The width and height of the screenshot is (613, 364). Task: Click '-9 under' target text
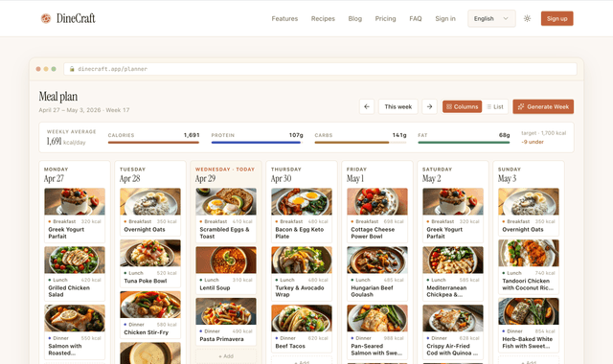[533, 142]
